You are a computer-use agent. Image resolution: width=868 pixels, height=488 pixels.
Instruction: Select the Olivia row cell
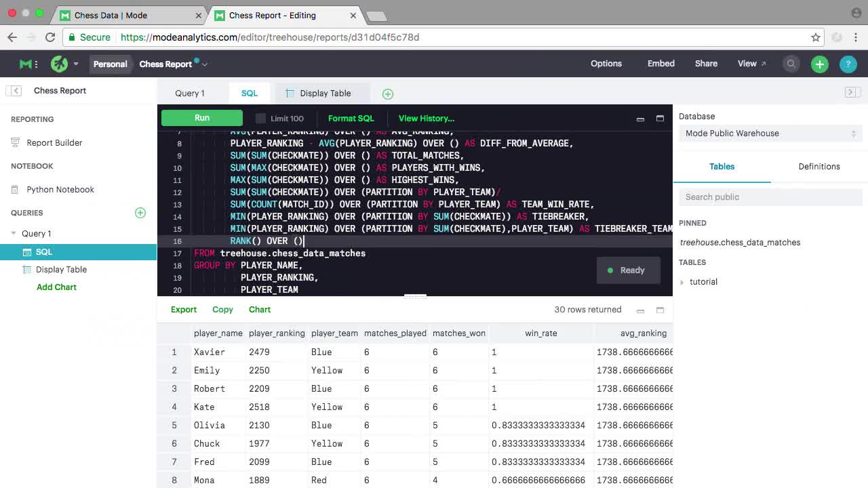point(209,426)
